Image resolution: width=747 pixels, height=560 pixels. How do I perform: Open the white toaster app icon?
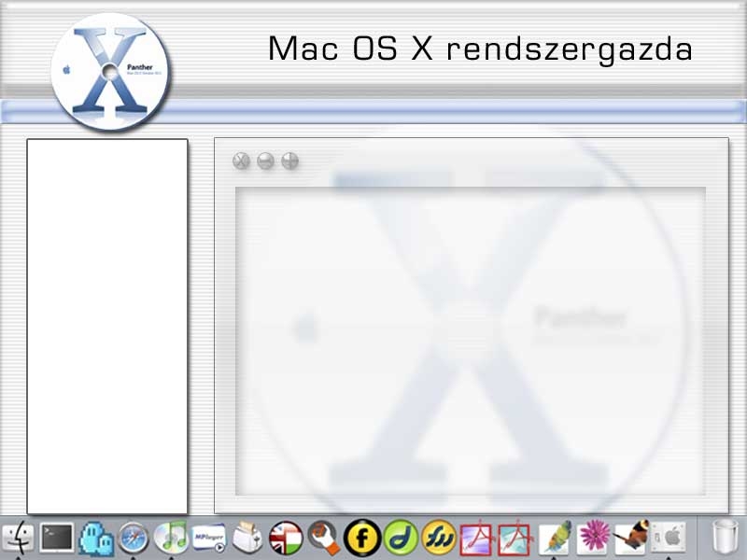(247, 539)
